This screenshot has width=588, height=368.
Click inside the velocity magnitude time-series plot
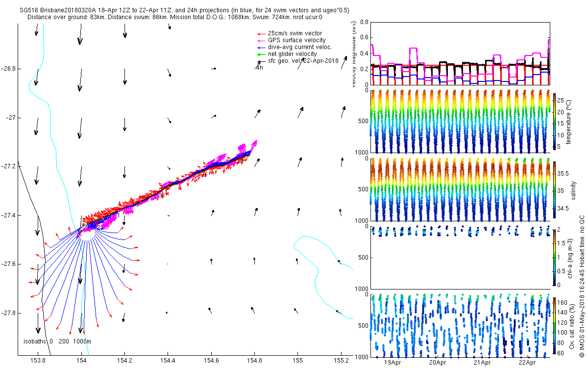tap(461, 53)
